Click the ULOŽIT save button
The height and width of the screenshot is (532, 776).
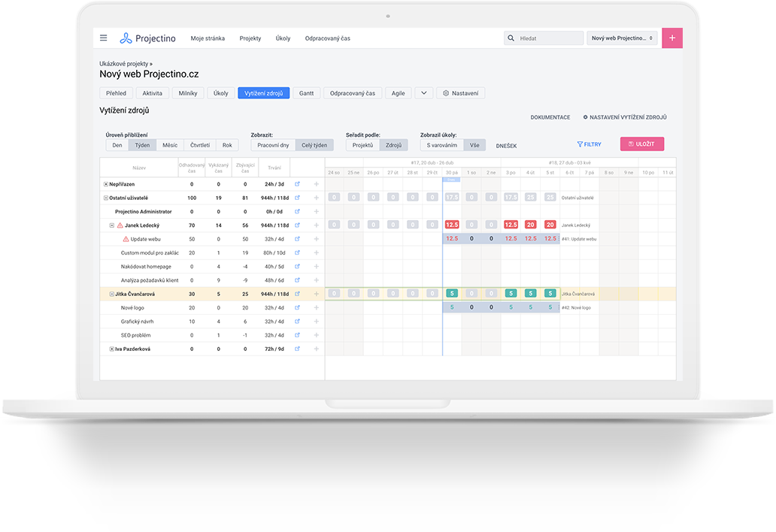(x=642, y=144)
